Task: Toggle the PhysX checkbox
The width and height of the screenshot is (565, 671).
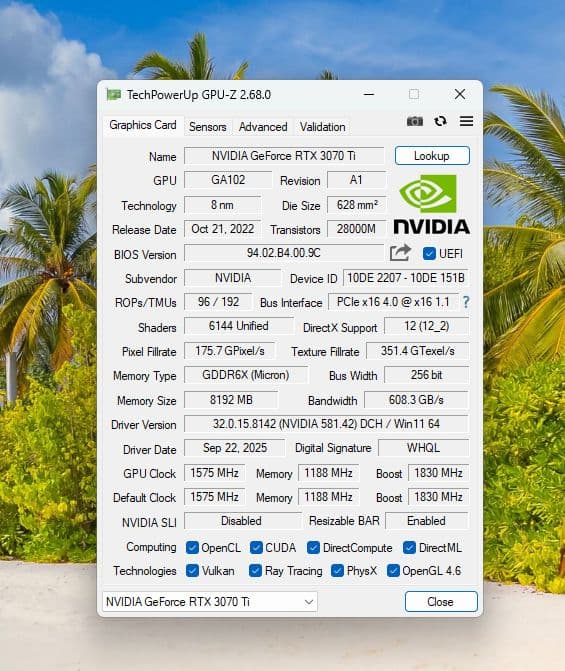Action: [x=337, y=570]
